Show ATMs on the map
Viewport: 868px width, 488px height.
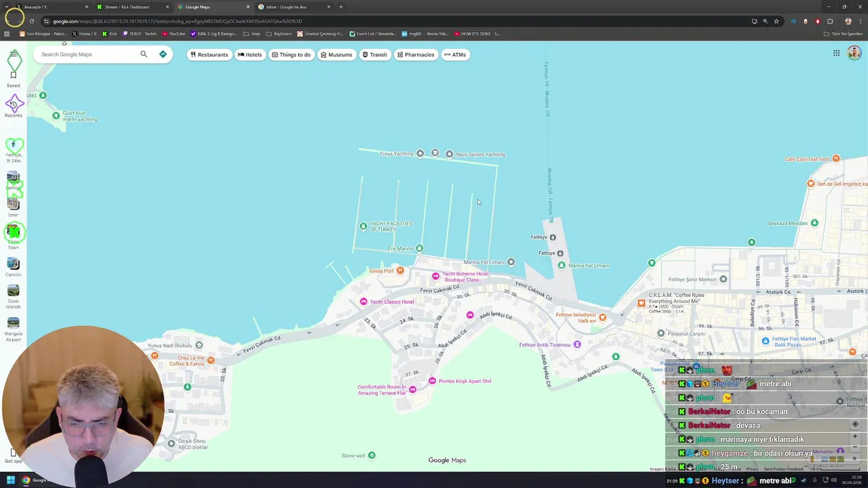coord(455,55)
